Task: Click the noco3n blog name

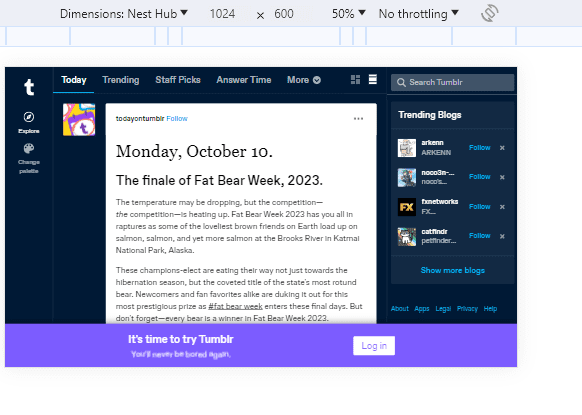Action: pyautogui.click(x=438, y=173)
